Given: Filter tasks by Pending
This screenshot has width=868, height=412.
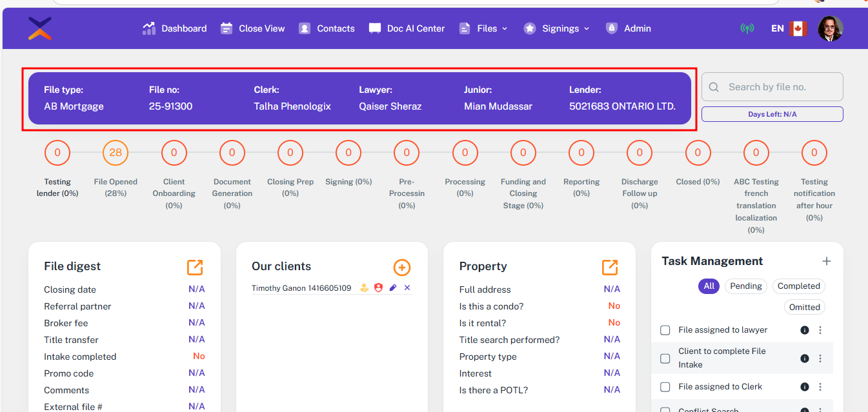Looking at the screenshot, I should point(746,286).
